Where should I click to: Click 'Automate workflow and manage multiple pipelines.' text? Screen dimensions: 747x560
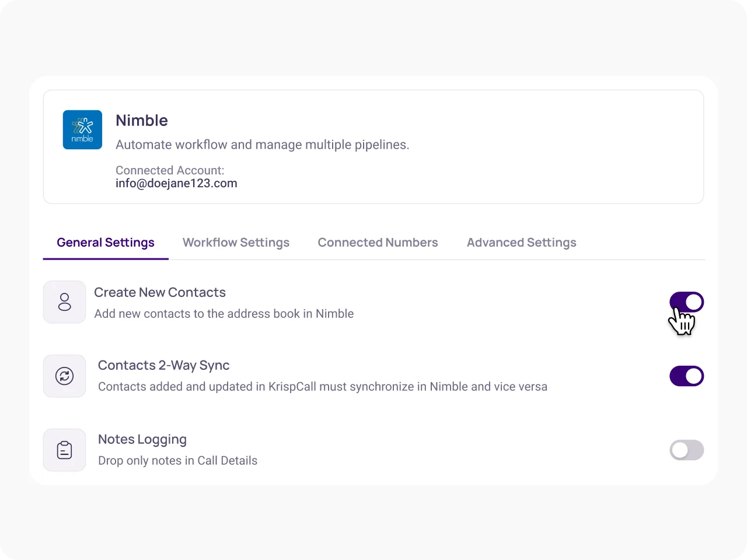tap(263, 145)
